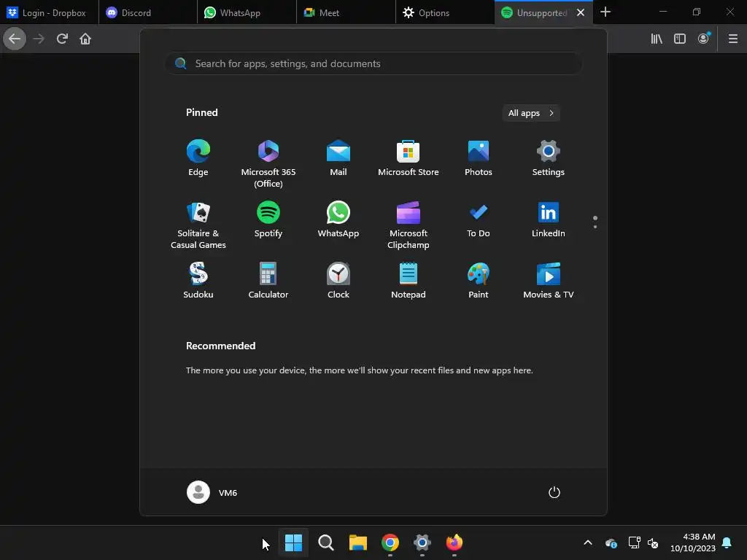The image size is (747, 560).
Task: Toggle the Firefox sidebar
Action: pyautogui.click(x=680, y=39)
